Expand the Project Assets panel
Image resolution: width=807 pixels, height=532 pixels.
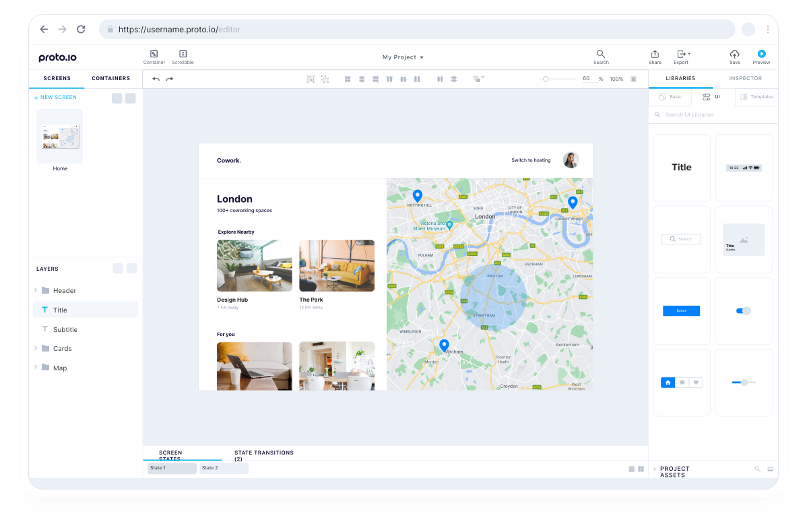[654, 469]
